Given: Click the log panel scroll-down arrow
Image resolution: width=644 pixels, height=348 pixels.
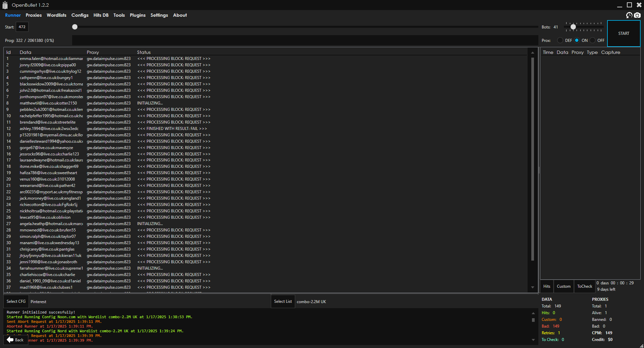Looking at the screenshot, I should point(533,340).
